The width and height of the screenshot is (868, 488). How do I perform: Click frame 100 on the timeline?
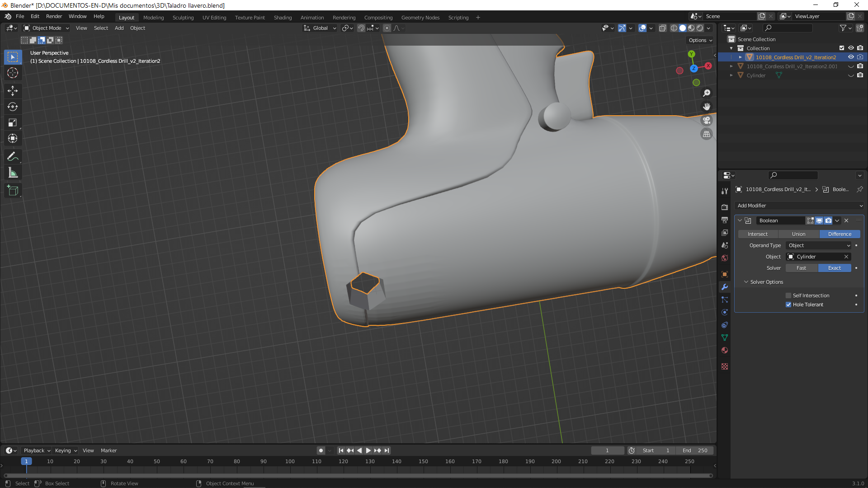click(290, 462)
